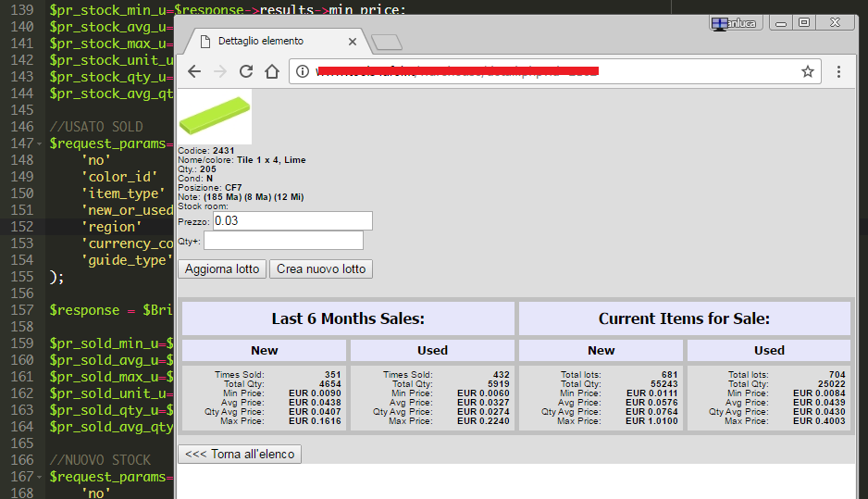The image size is (868, 499).
Task: Click Crea nuovo lotto button
Action: coord(321,269)
